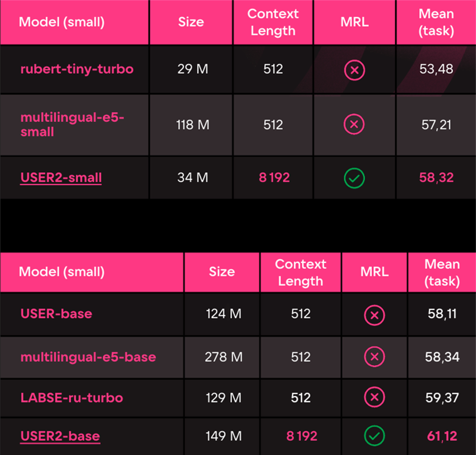Viewport: 476px width, 455px height.
Task: Click the top table's Mean (task) header
Action: tap(436, 22)
